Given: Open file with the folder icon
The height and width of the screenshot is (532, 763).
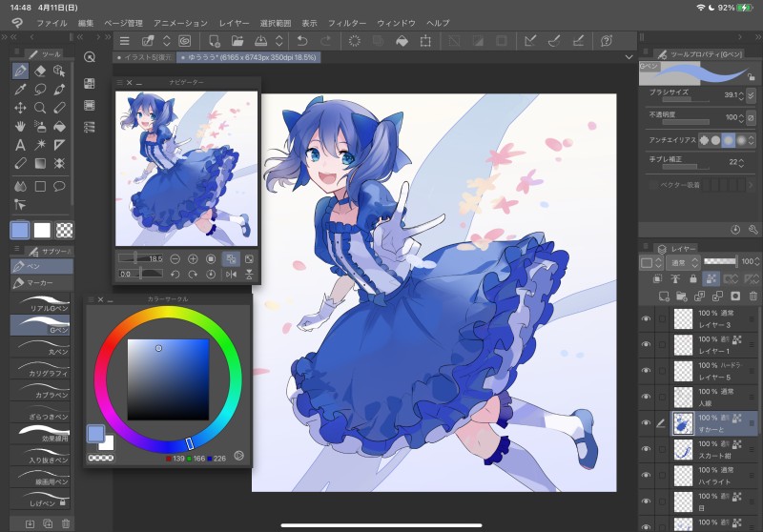Looking at the screenshot, I should (x=237, y=41).
